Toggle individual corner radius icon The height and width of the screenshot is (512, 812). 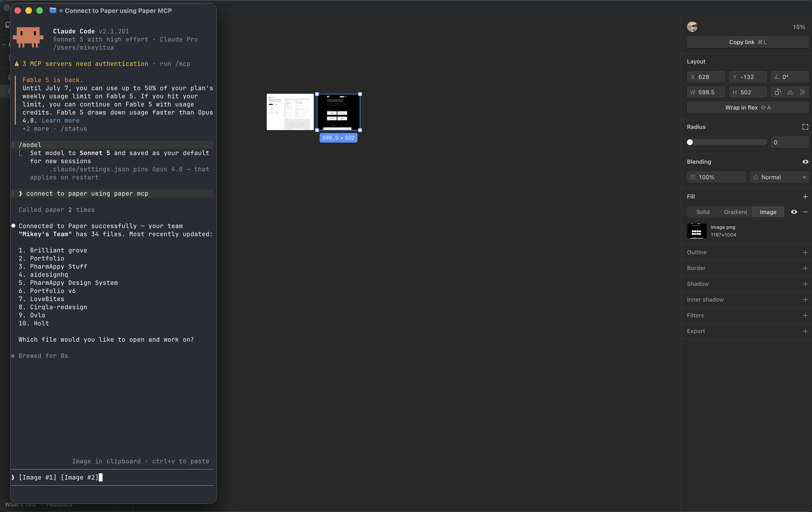coord(805,127)
